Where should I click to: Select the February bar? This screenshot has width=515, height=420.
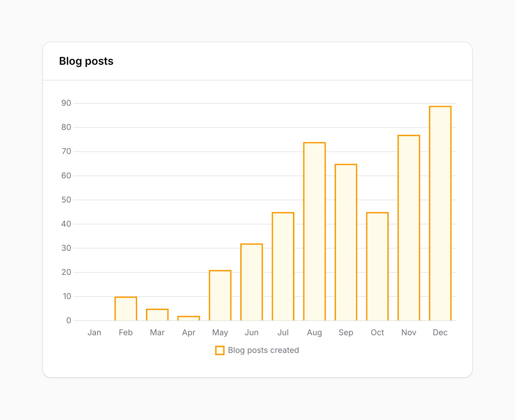pyautogui.click(x=126, y=309)
